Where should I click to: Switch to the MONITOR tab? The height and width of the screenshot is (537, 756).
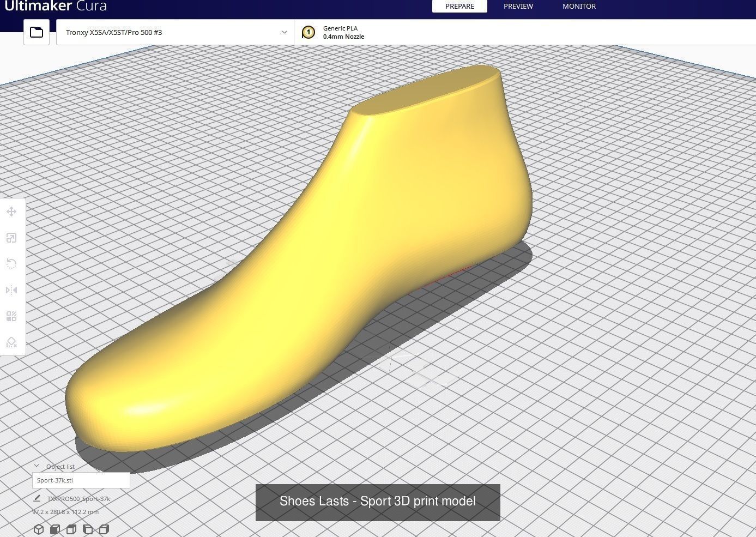point(579,6)
